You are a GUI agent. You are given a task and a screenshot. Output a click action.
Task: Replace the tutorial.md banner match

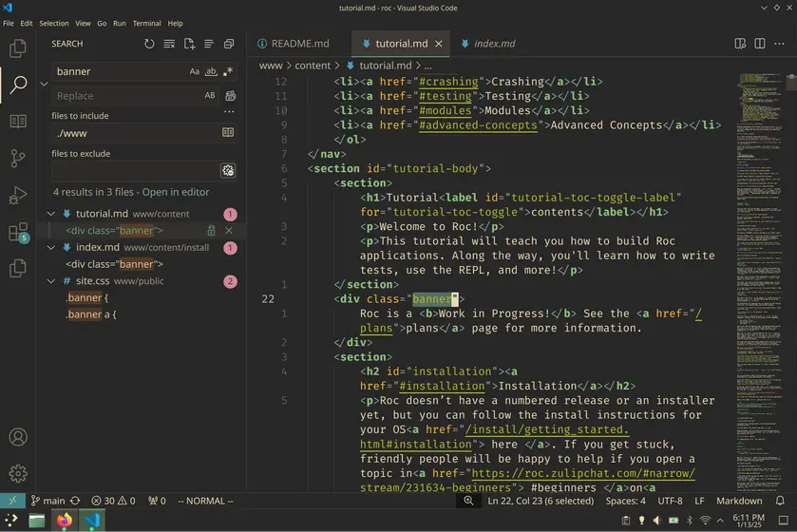coord(212,231)
